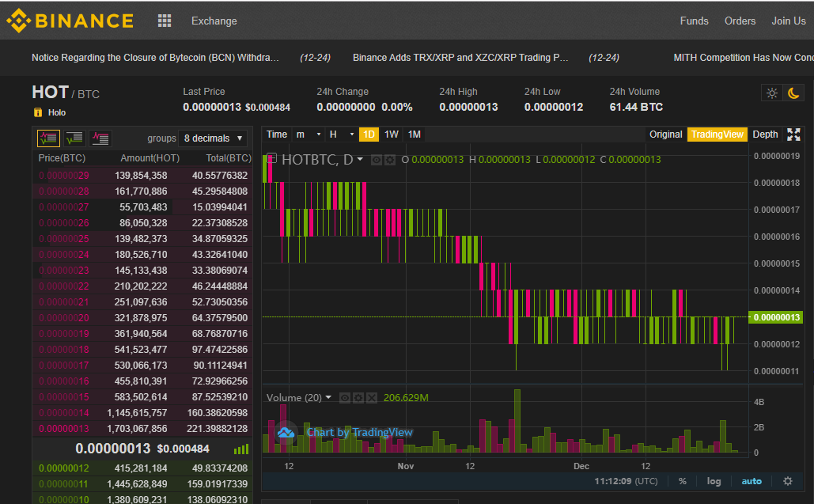The width and height of the screenshot is (814, 504).
Task: Open the Orders menu
Action: point(740,21)
